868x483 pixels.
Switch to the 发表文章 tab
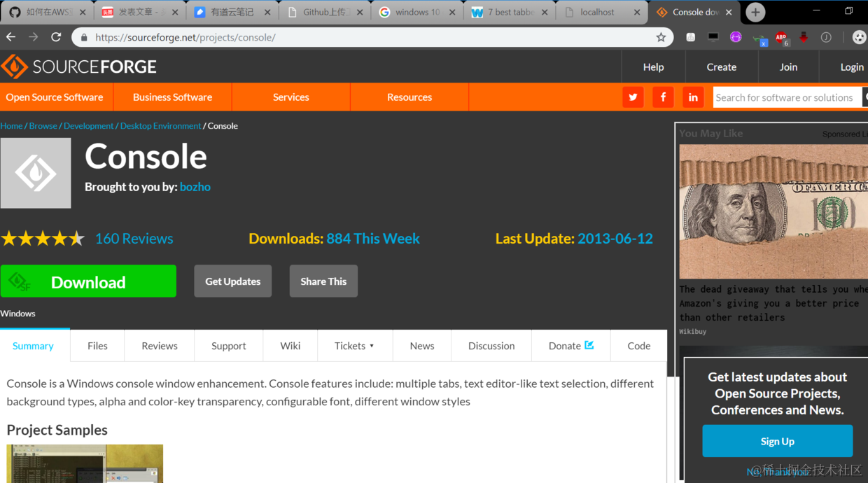(x=140, y=12)
